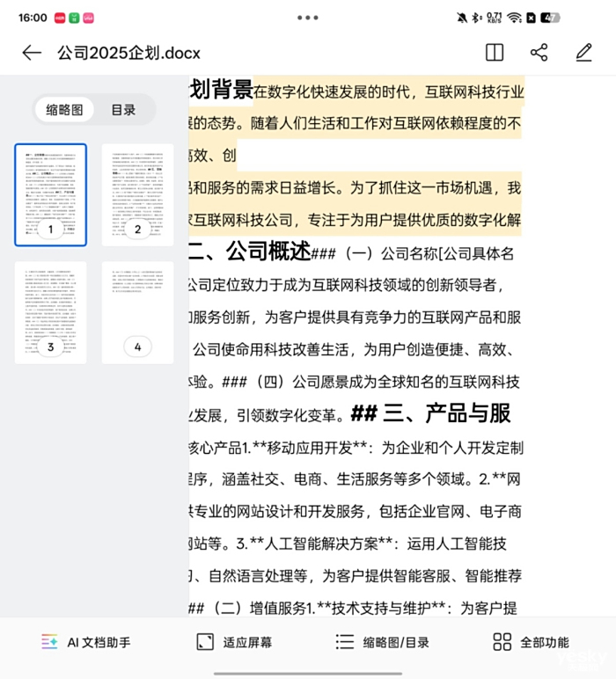Tap the share icon
Image resolution: width=616 pixels, height=679 pixels.
[539, 53]
